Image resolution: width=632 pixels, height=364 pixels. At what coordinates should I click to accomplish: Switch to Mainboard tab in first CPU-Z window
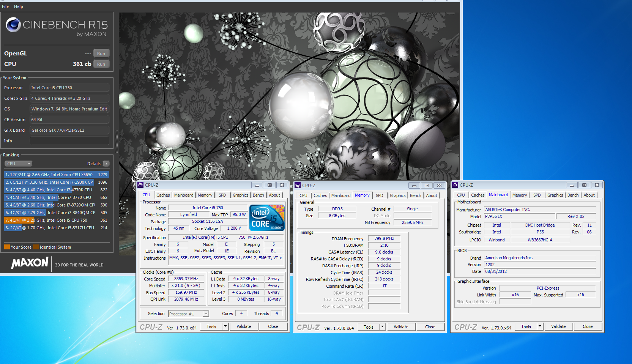click(184, 195)
